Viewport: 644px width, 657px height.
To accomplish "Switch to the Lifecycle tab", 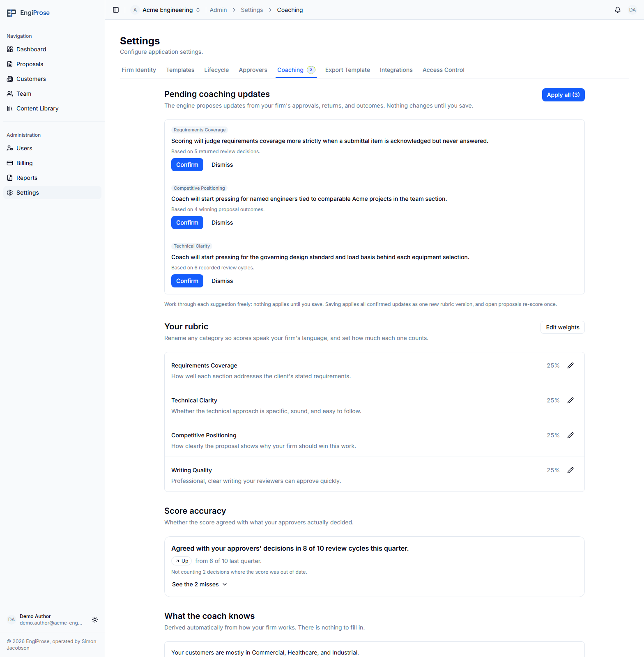I will coord(216,70).
